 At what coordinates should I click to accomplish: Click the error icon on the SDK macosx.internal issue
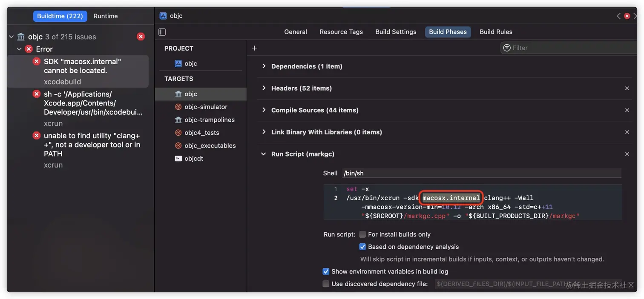(37, 62)
